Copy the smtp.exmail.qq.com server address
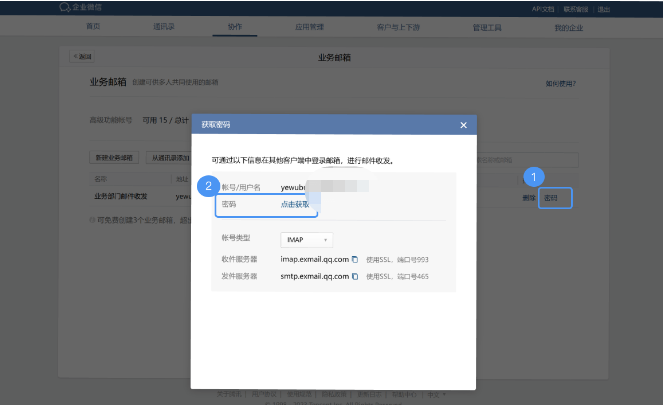 click(355, 275)
